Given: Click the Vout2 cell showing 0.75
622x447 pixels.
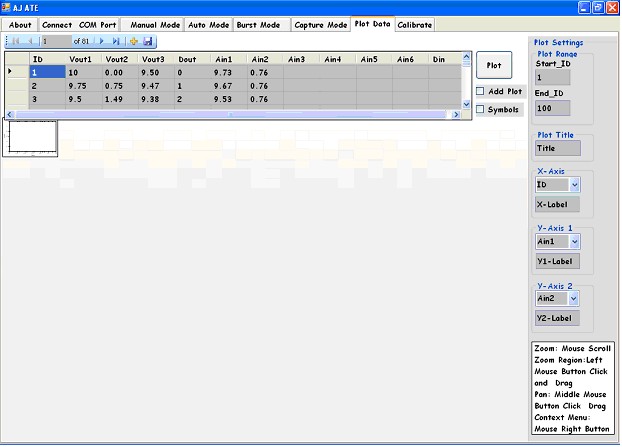Looking at the screenshot, I should (120, 86).
